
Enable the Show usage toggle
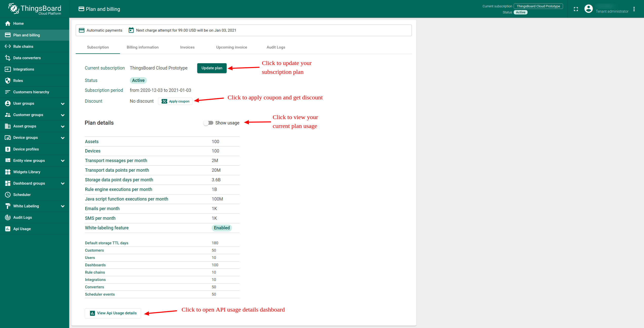pos(208,123)
